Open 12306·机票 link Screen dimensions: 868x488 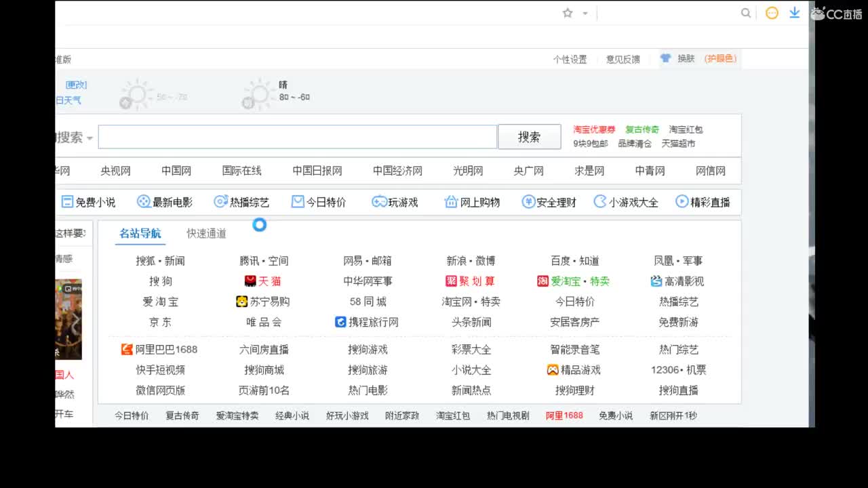(678, 370)
